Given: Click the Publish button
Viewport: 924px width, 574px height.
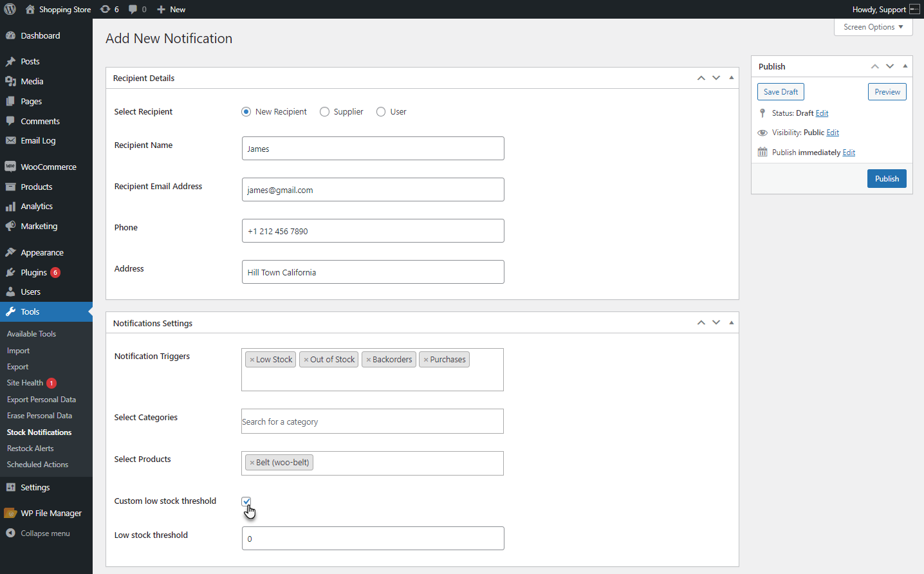Looking at the screenshot, I should tap(887, 178).
